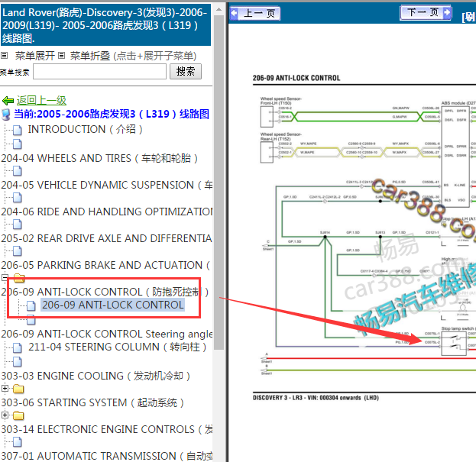Open 211-04 STEERING COLUMN (转向柱)
The height and width of the screenshot is (462, 476).
tap(117, 347)
